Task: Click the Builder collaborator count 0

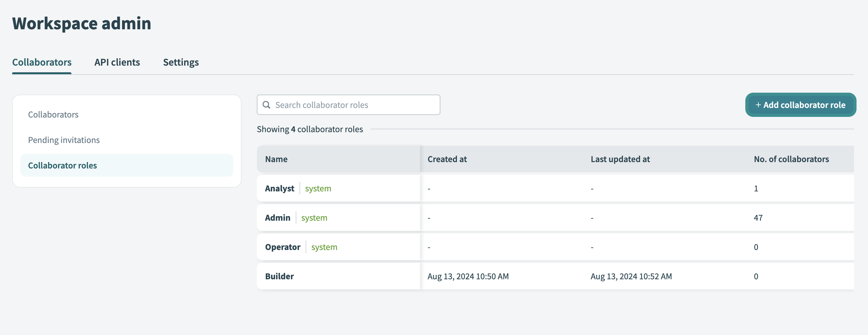Action: pos(756,276)
